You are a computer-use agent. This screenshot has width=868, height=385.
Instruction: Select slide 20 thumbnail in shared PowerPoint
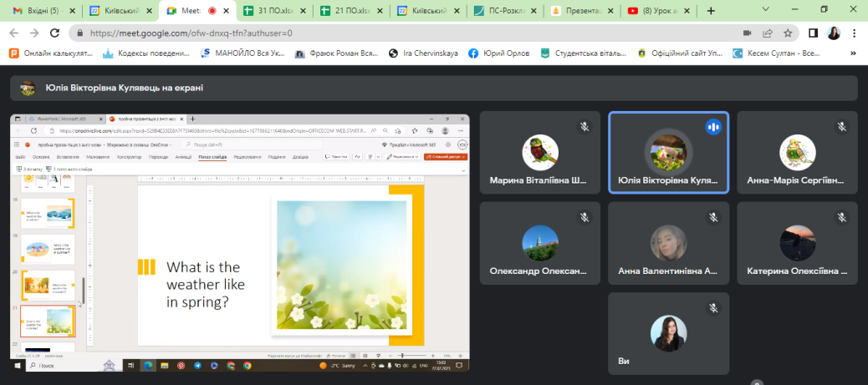[49, 285]
